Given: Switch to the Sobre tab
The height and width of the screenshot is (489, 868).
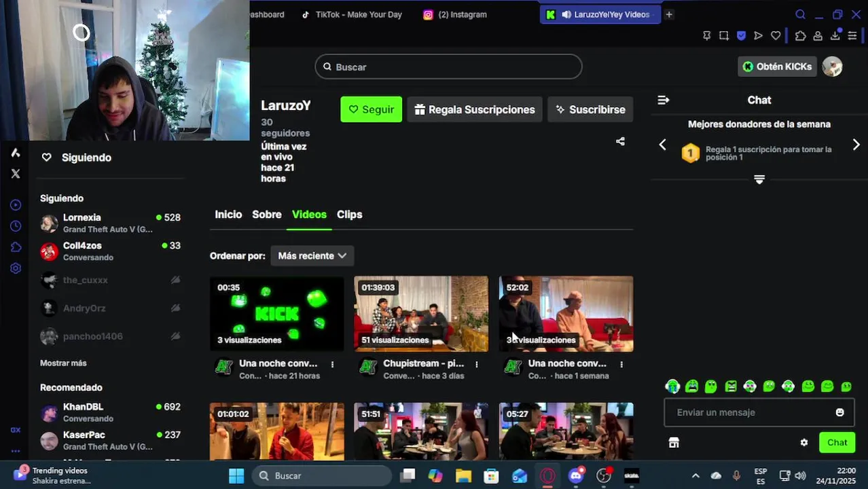Looking at the screenshot, I should [x=266, y=215].
